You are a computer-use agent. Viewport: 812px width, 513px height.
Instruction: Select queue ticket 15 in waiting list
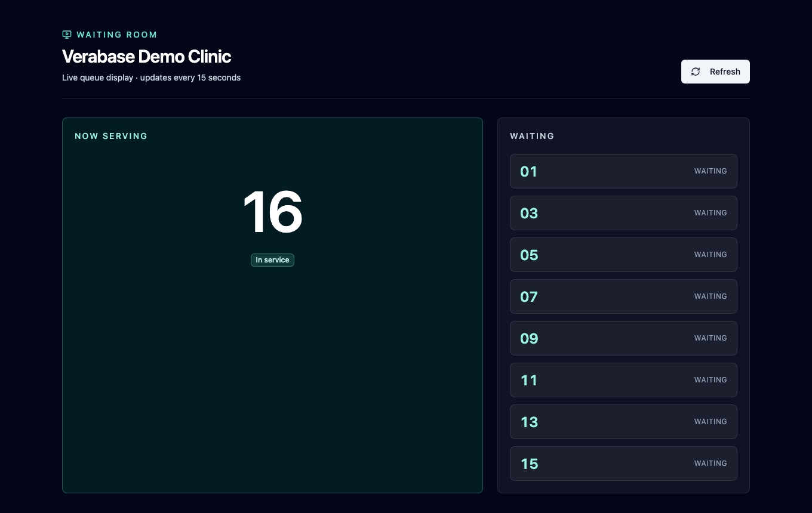(623, 463)
